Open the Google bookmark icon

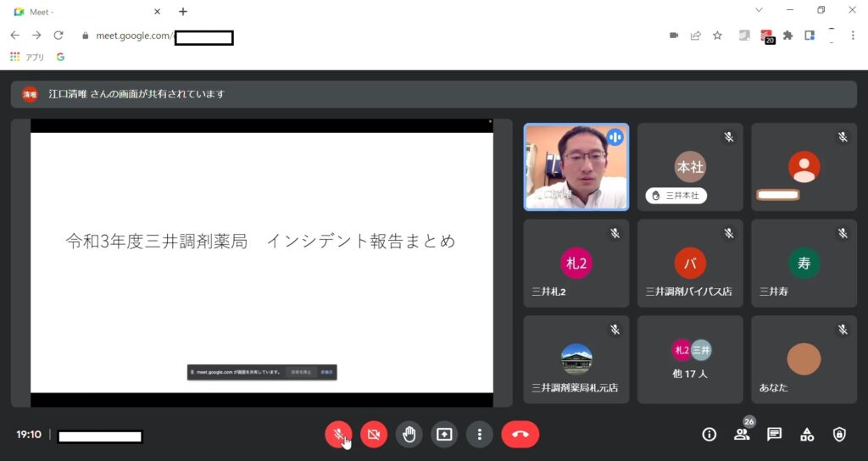click(x=60, y=57)
